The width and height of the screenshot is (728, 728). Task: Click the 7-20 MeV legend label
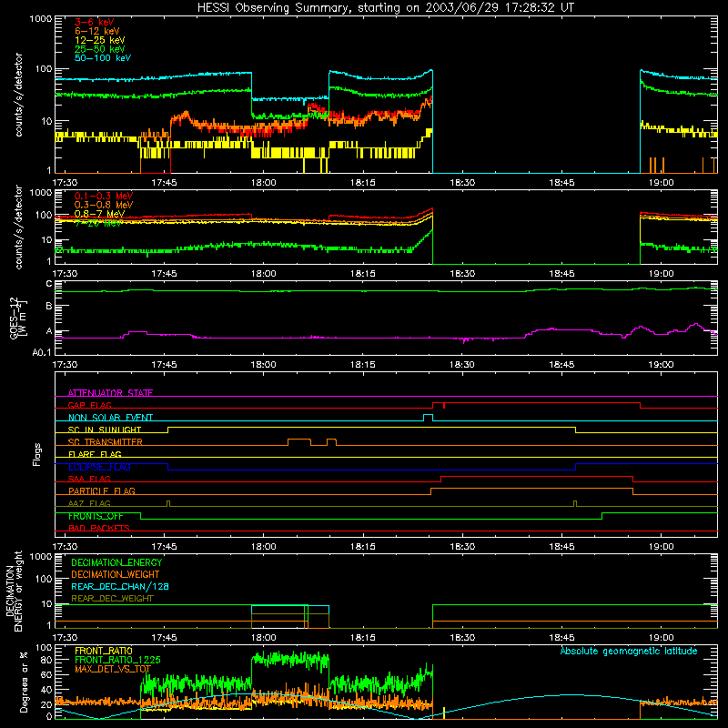click(x=97, y=223)
